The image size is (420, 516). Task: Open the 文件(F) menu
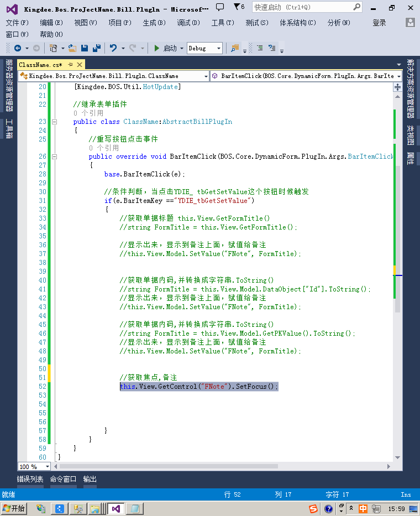[x=17, y=23]
